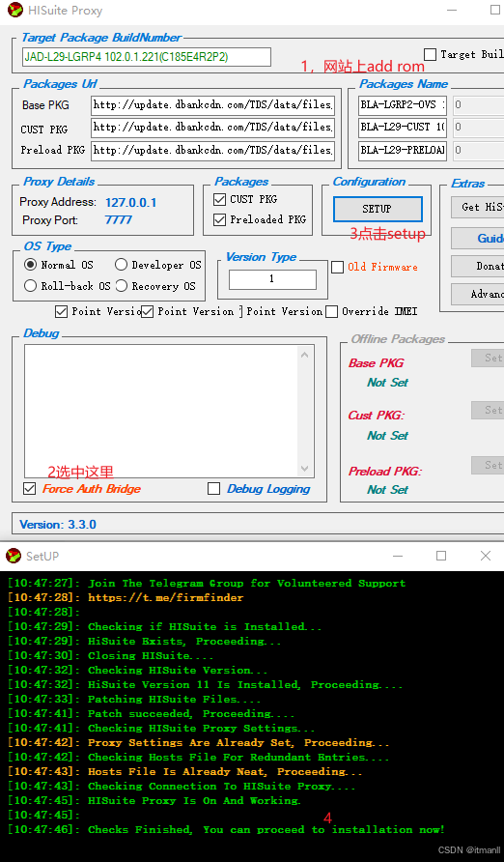Select the Normal OS radio button
The width and height of the screenshot is (504, 862).
click(30, 265)
